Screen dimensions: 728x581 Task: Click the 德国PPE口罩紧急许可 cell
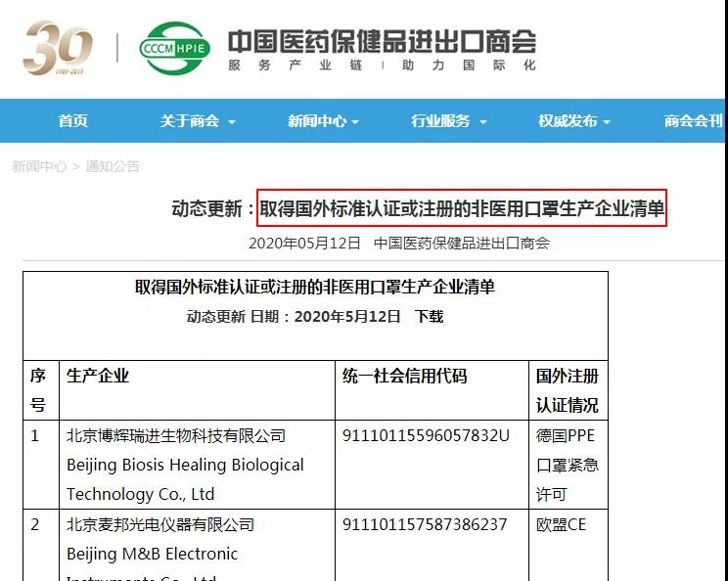click(567, 465)
